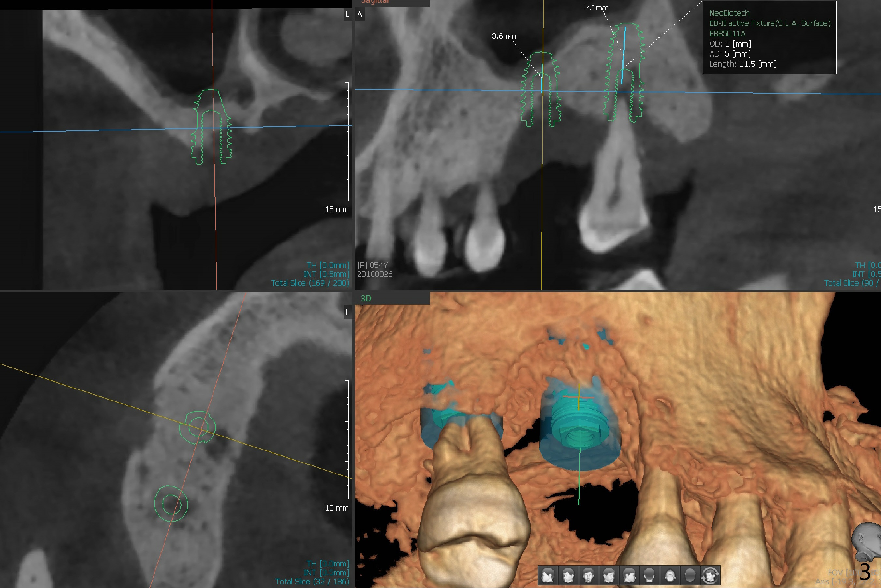Click the 7.1mm measurement label
The width and height of the screenshot is (881, 588).
click(596, 7)
